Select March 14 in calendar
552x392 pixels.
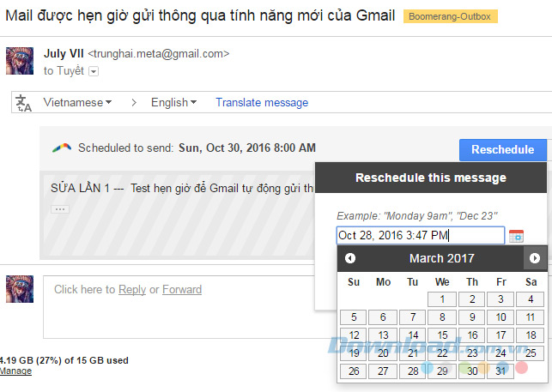[413, 335]
